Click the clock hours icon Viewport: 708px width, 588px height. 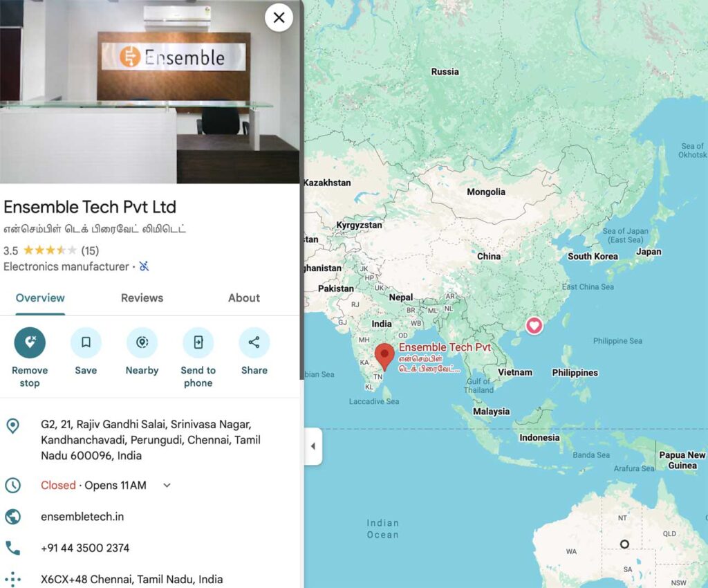(x=12, y=486)
